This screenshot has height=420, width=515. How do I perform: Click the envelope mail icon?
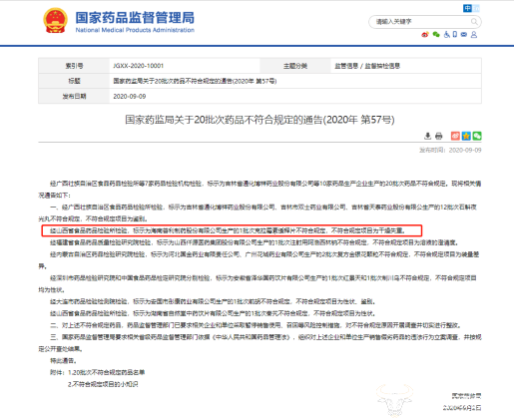(x=464, y=34)
